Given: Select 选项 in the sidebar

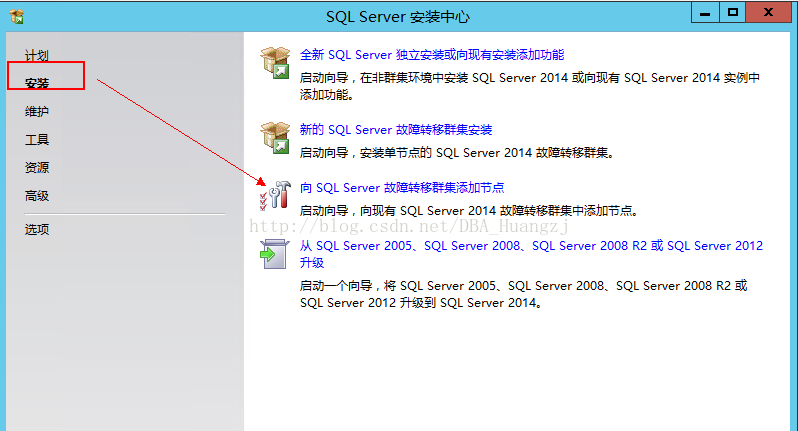Looking at the screenshot, I should tap(37, 229).
